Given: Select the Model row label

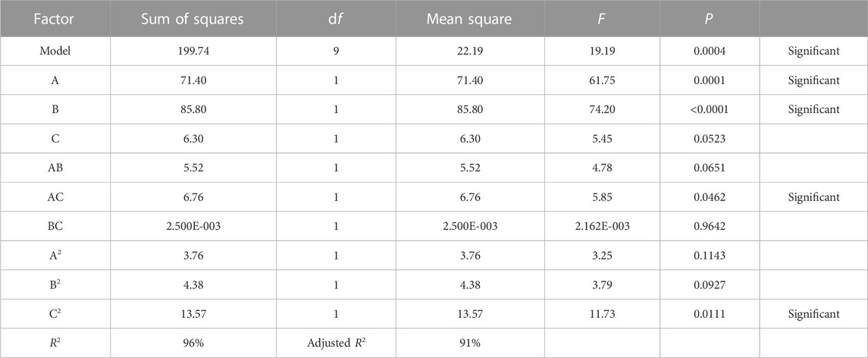Looking at the screenshot, I should 55,52.
